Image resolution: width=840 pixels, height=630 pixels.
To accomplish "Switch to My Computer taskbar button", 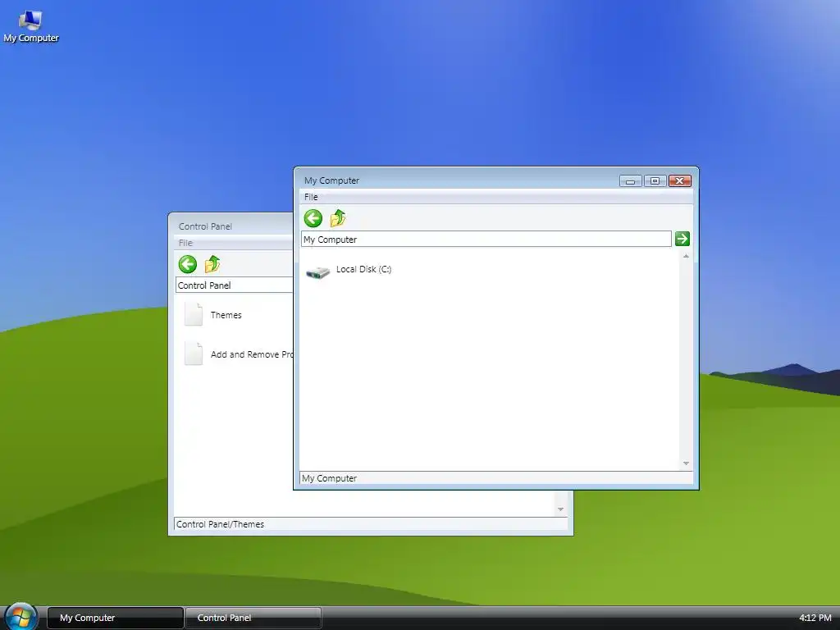I will [x=116, y=618].
